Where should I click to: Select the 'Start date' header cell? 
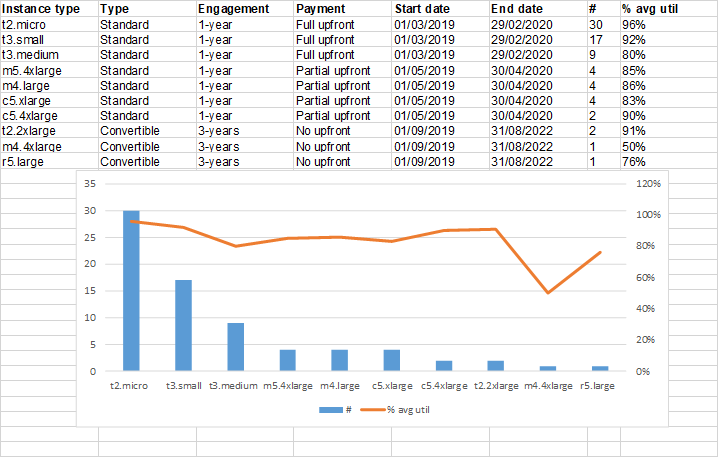click(x=441, y=9)
